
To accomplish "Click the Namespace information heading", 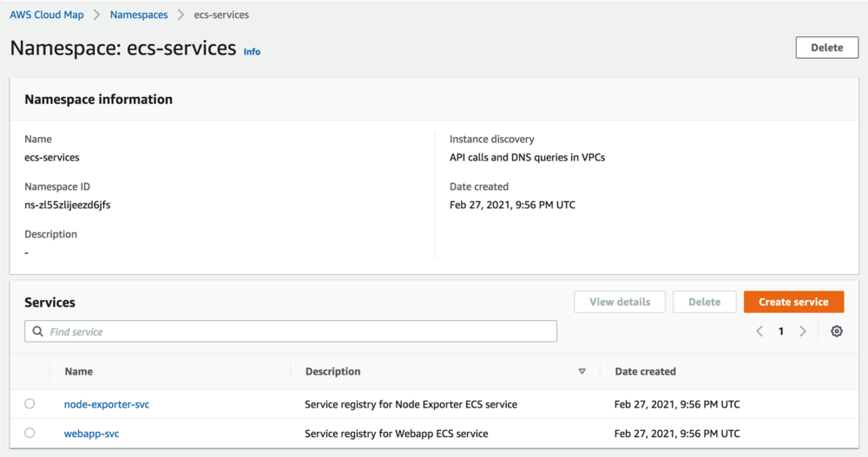I will (x=99, y=99).
